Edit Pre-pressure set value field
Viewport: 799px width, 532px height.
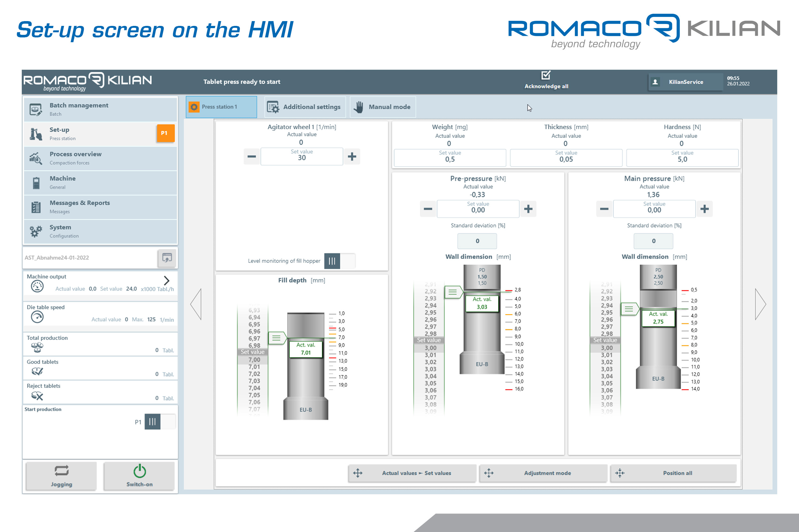tap(478, 209)
